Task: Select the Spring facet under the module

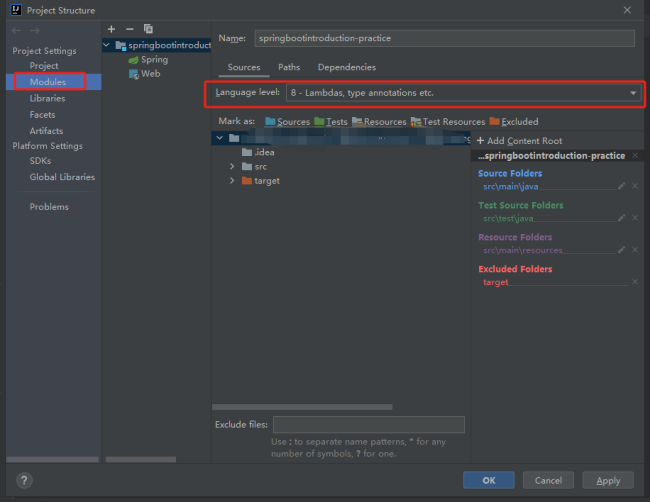Action: (154, 60)
